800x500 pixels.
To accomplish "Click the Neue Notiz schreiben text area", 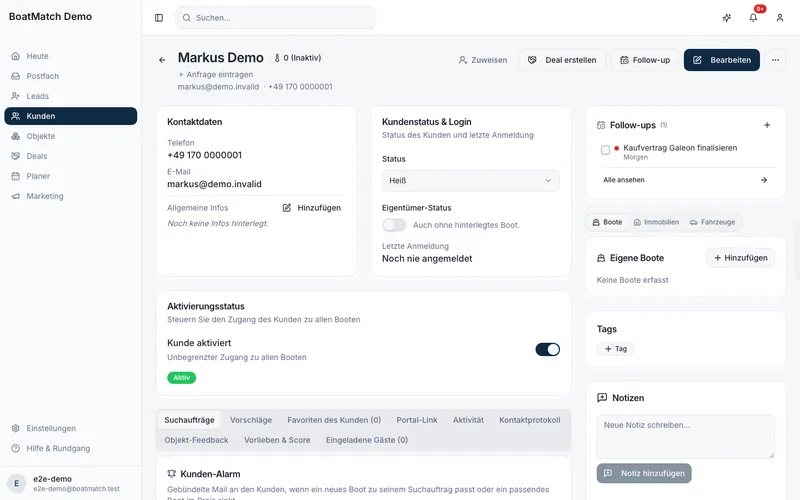I will tap(686, 436).
